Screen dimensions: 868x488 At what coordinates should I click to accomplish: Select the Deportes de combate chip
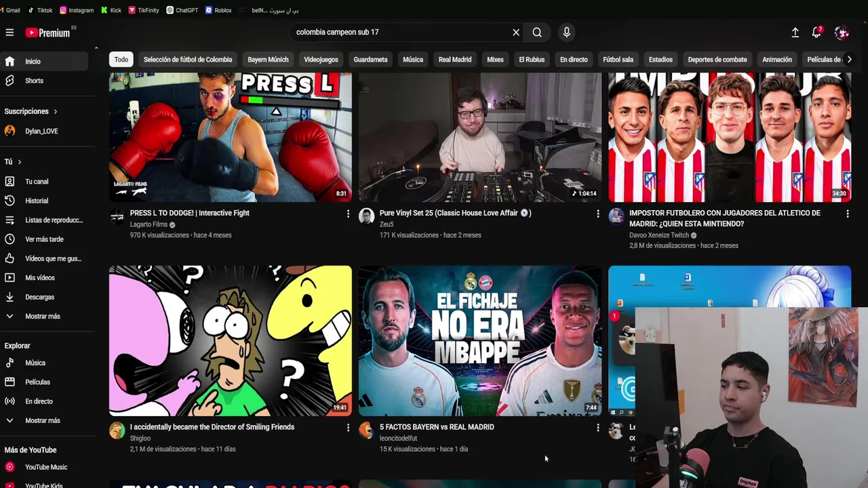pos(717,60)
